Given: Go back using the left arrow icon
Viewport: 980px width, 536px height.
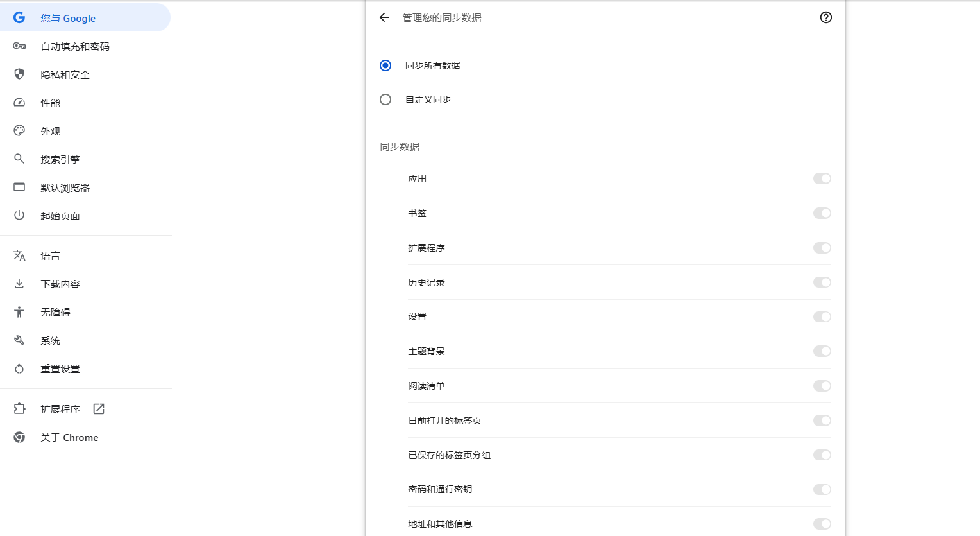Looking at the screenshot, I should tap(384, 17).
